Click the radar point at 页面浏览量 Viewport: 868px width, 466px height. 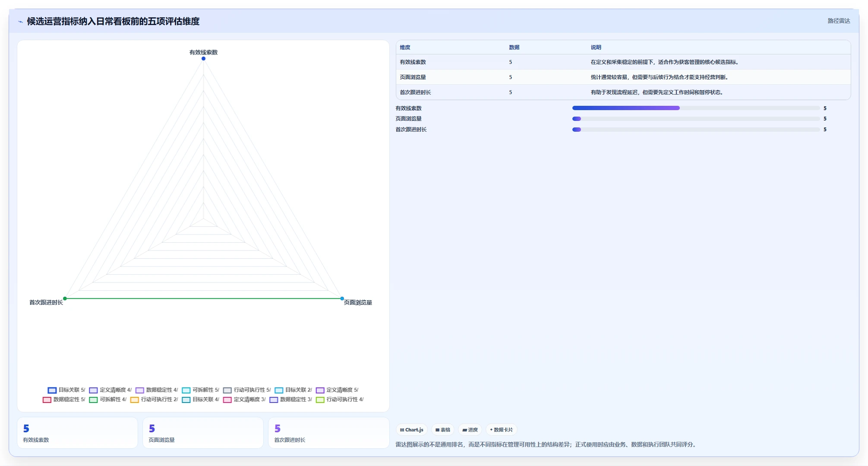coord(342,298)
